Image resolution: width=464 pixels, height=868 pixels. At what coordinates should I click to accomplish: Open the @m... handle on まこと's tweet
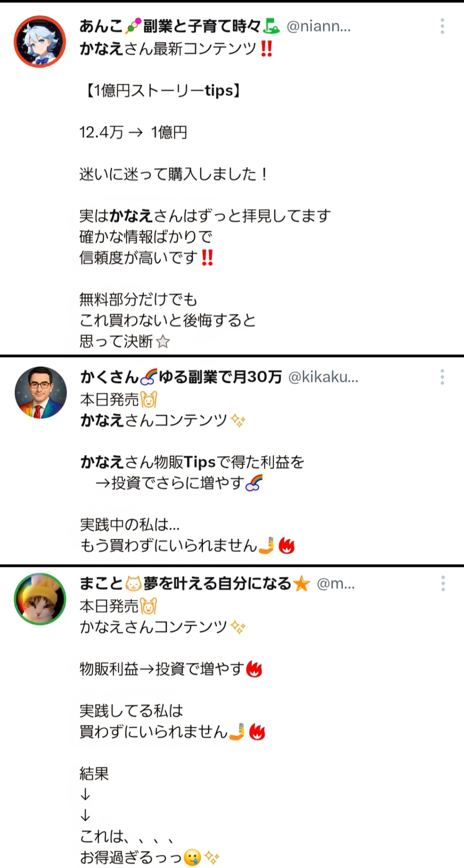(336, 584)
